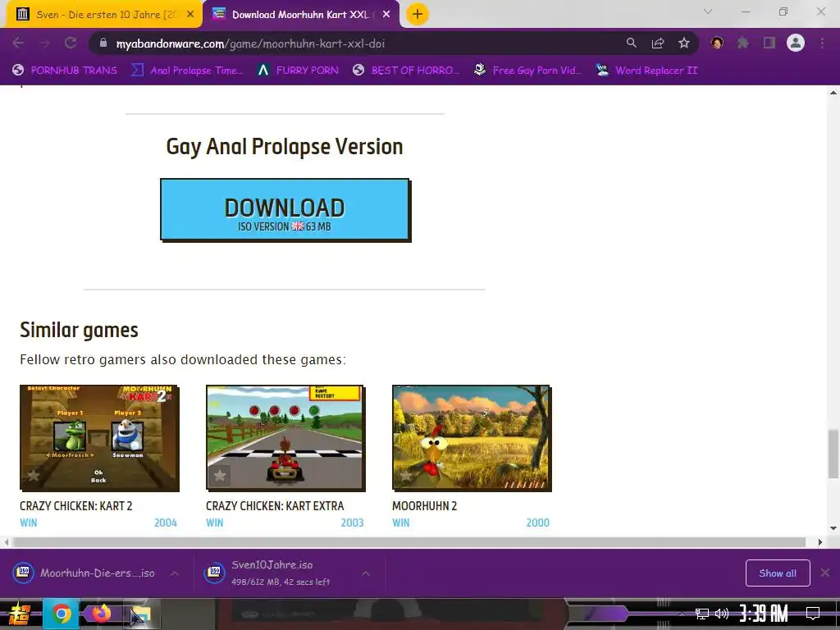Click the Similar games heading
Viewport: 840px width, 630px height.
coord(79,330)
